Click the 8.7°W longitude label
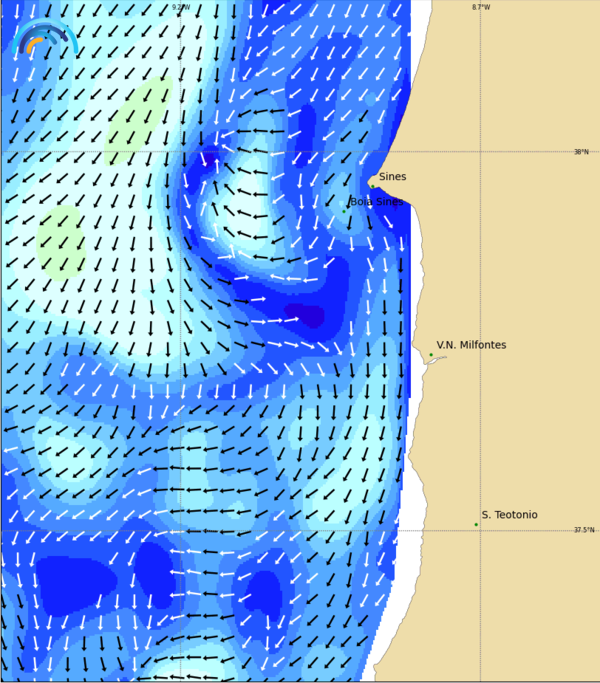This screenshot has width=600, height=683. 481,7
